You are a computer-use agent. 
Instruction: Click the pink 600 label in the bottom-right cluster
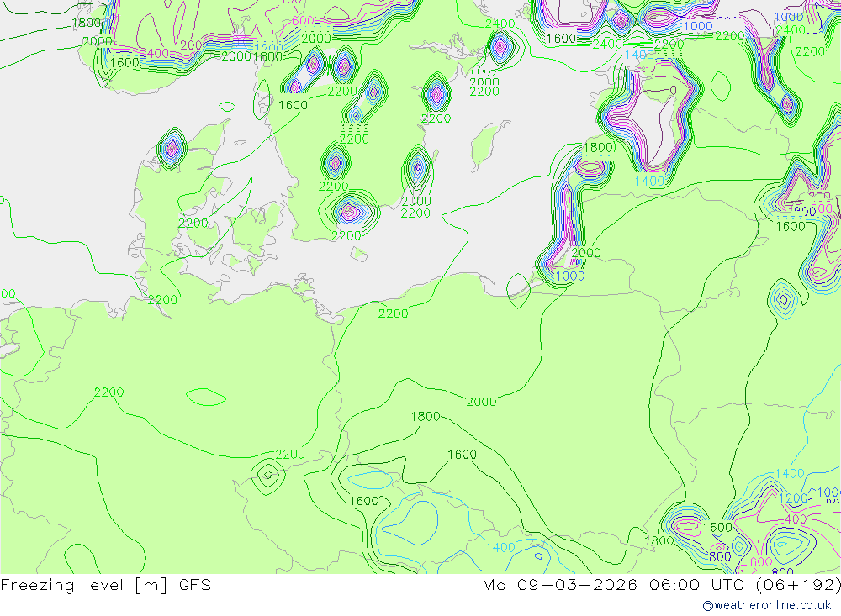761,562
